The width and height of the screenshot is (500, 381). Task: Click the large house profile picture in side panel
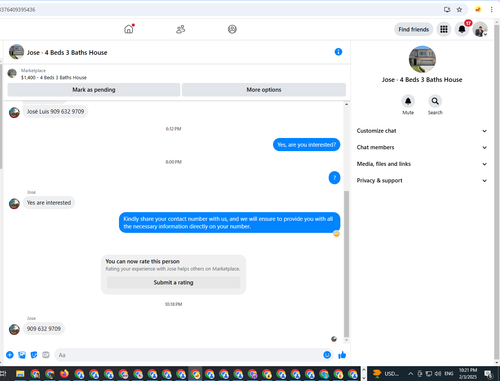422,59
